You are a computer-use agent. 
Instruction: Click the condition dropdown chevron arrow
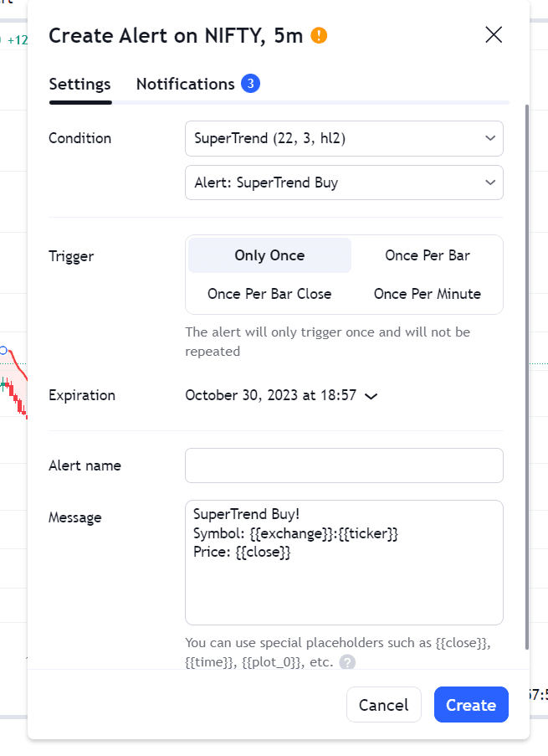489,138
